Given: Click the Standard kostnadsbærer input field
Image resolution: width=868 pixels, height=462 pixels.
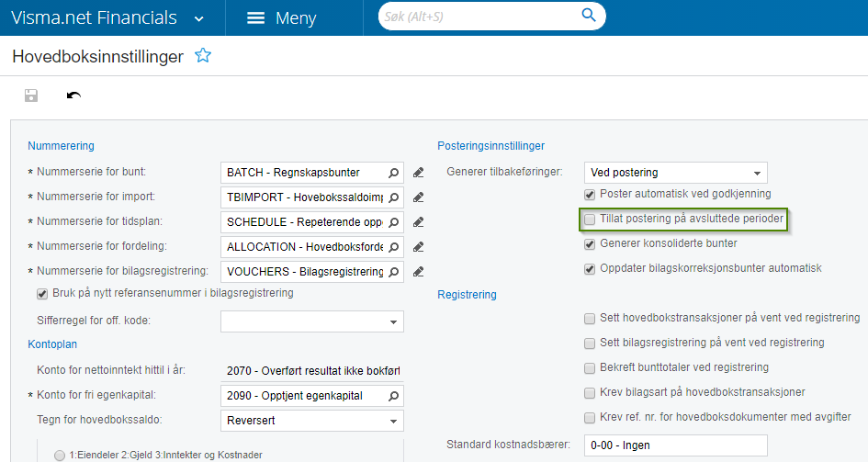Looking at the screenshot, I should [675, 445].
